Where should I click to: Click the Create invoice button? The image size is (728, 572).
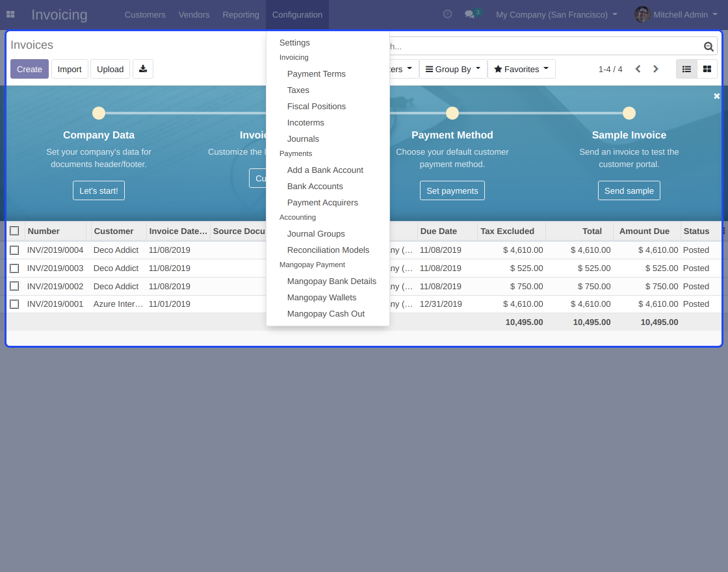pyautogui.click(x=29, y=69)
